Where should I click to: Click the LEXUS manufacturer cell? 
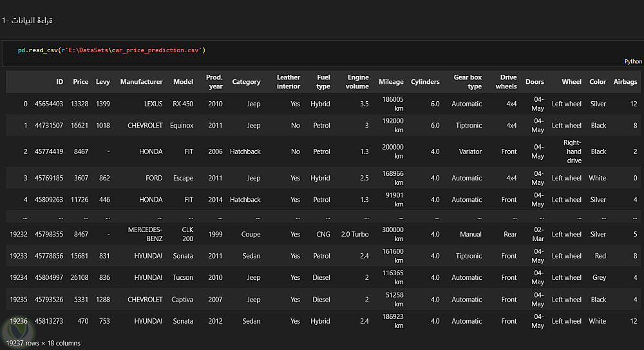pos(153,104)
